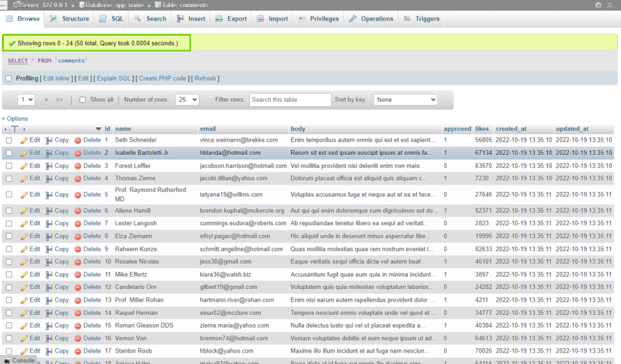The image size is (621, 364).
Task: Expand the + Options link
Action: [15, 119]
